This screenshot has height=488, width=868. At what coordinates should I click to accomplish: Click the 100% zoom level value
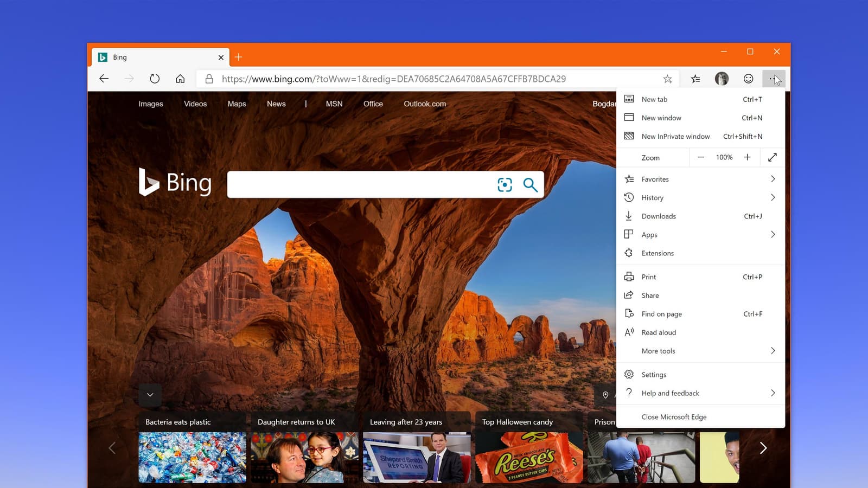pyautogui.click(x=724, y=157)
